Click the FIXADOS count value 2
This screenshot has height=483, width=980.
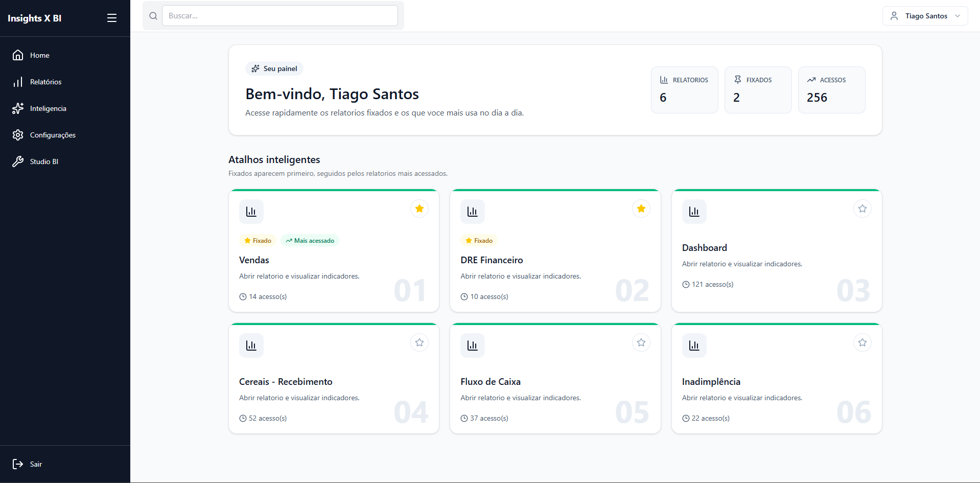coord(736,98)
